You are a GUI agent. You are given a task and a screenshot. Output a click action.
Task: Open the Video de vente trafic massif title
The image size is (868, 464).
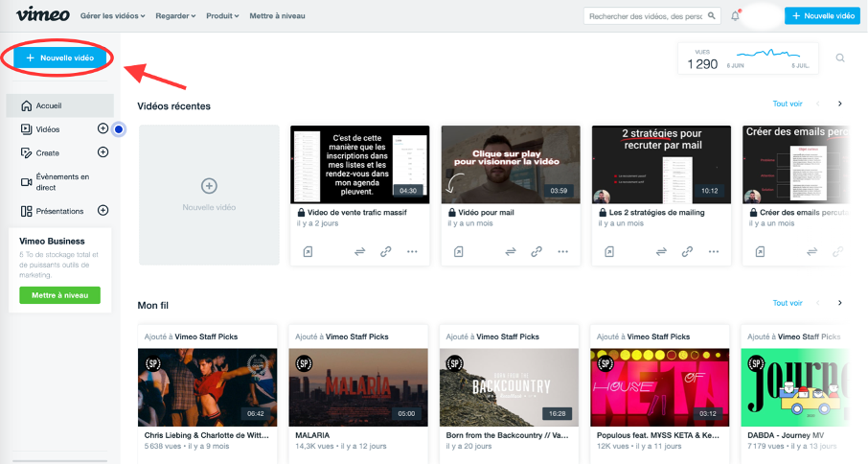click(x=357, y=212)
